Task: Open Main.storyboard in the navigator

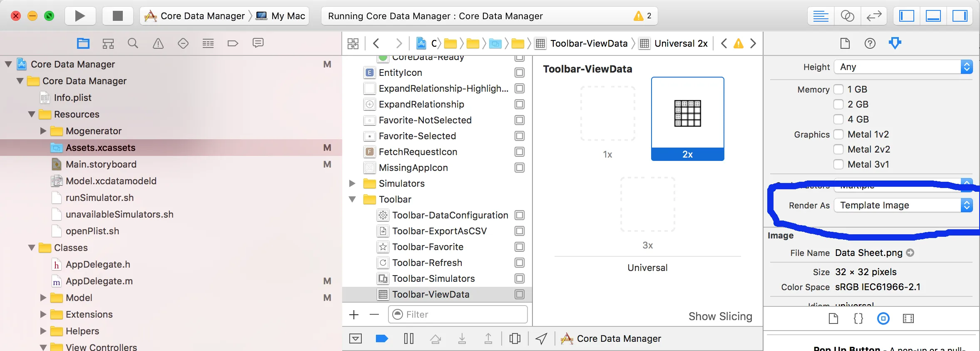Action: [x=101, y=165]
